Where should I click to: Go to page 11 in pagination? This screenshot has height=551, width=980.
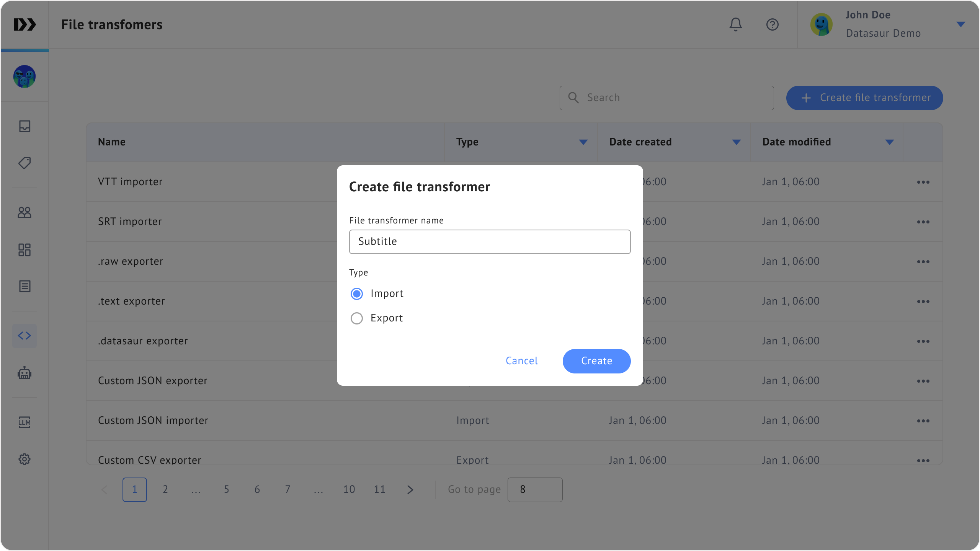379,489
